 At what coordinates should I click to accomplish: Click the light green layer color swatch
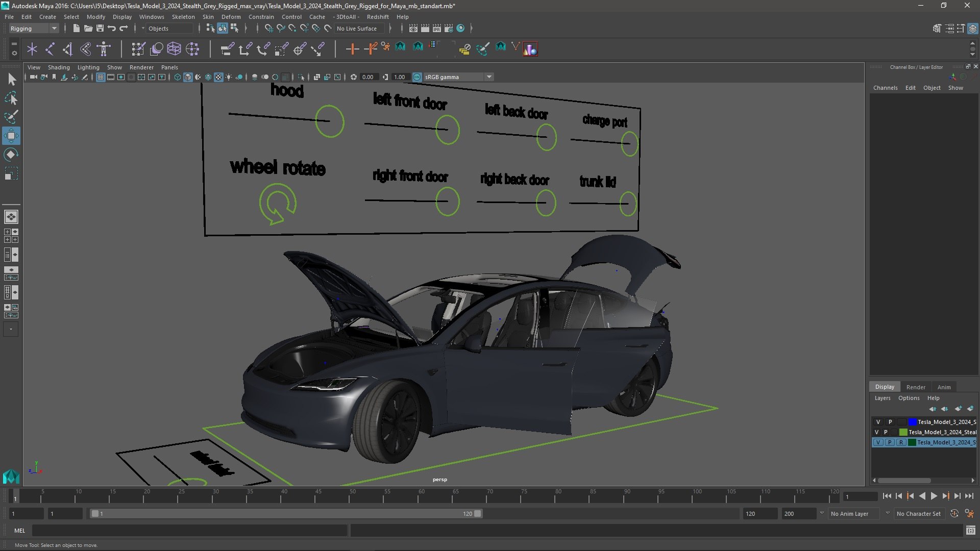pos(903,432)
